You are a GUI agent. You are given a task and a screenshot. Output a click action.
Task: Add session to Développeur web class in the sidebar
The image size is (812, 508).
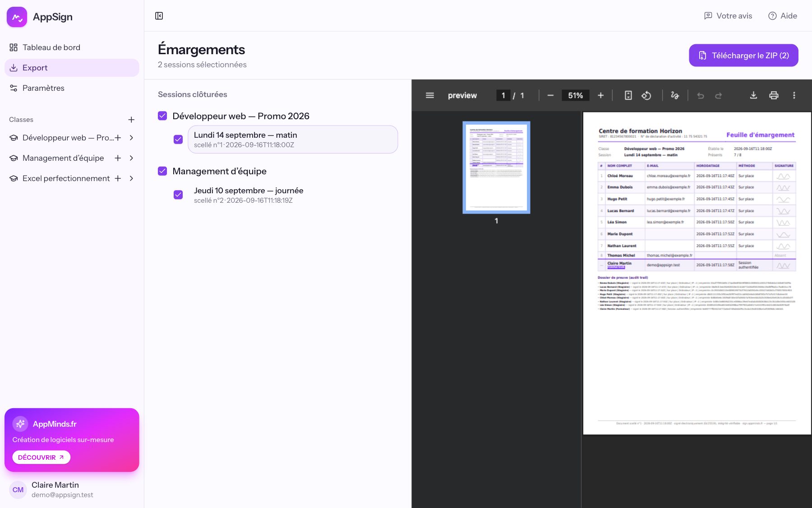click(118, 138)
